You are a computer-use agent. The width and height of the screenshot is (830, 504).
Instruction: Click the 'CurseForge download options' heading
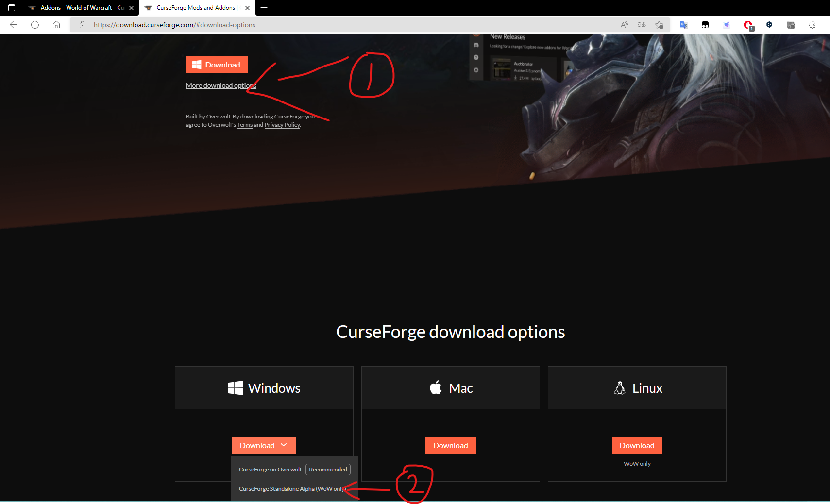point(451,332)
